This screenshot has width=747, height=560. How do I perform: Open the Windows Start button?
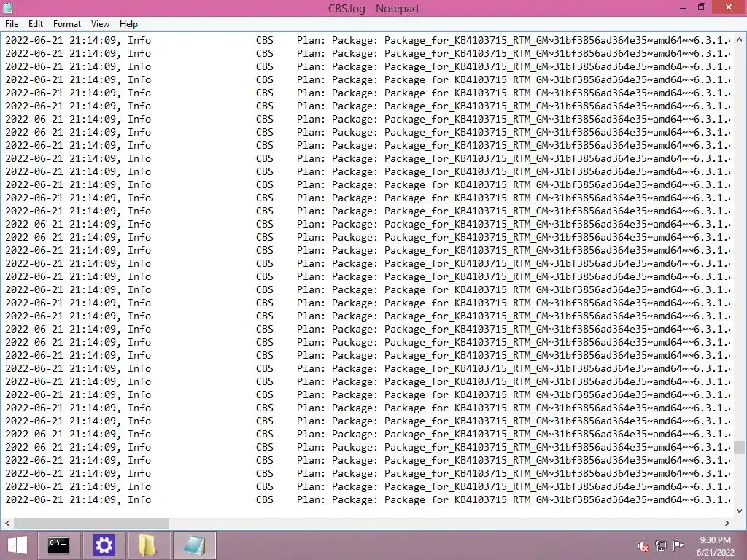(18, 545)
